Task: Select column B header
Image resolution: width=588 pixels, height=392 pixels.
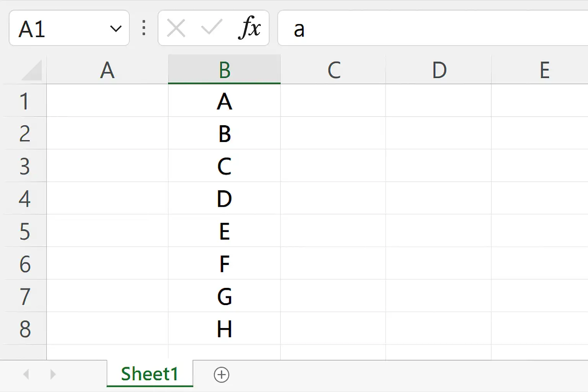Action: click(224, 70)
